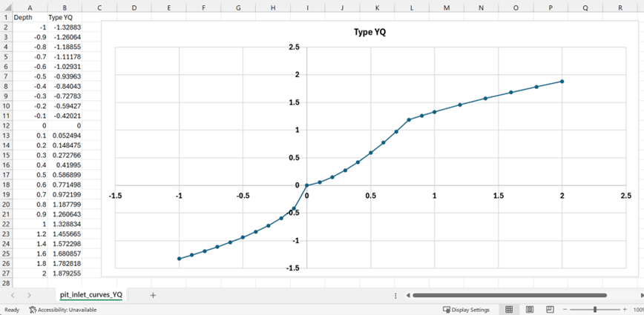Click the previous sheet arrow

pos(13,295)
